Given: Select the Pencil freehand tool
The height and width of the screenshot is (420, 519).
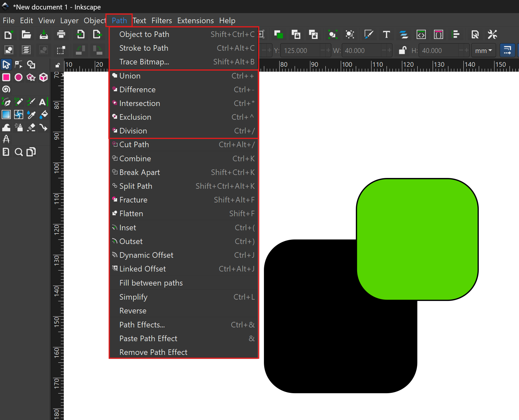Looking at the screenshot, I should point(19,102).
